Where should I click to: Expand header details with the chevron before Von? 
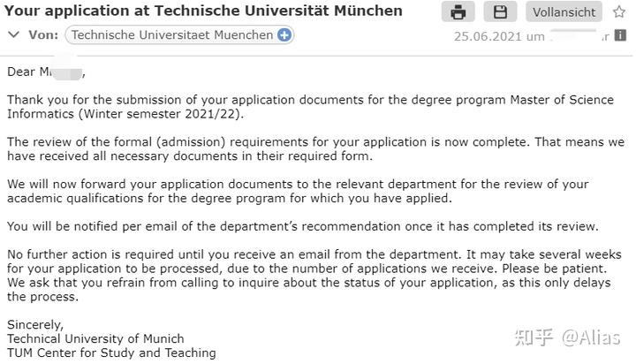(x=13, y=34)
